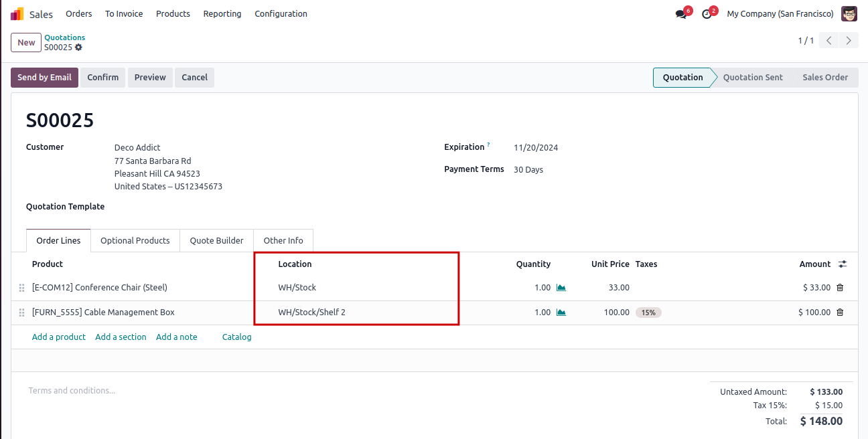The width and height of the screenshot is (868, 439).
Task: Confirm the quotation
Action: point(103,78)
